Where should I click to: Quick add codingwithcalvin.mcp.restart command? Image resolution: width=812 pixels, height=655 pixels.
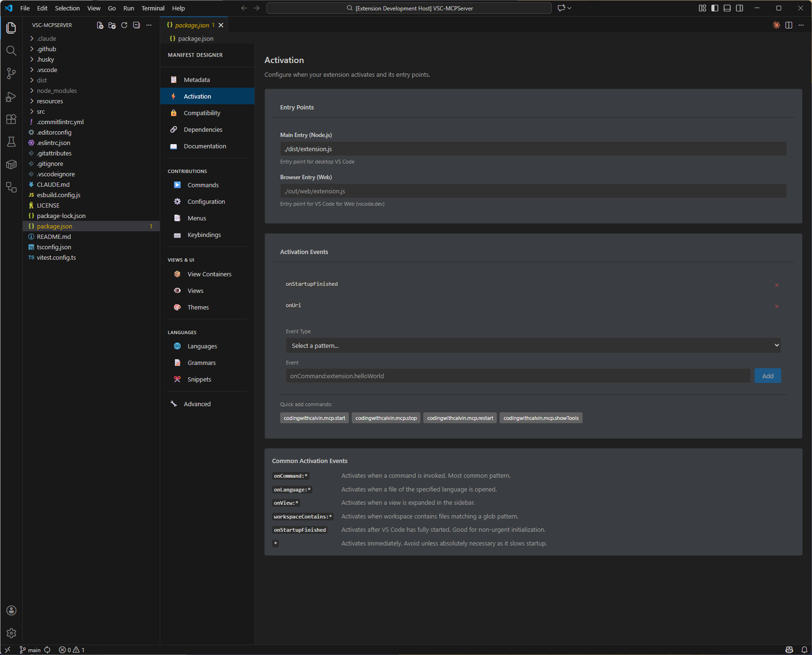pyautogui.click(x=460, y=418)
